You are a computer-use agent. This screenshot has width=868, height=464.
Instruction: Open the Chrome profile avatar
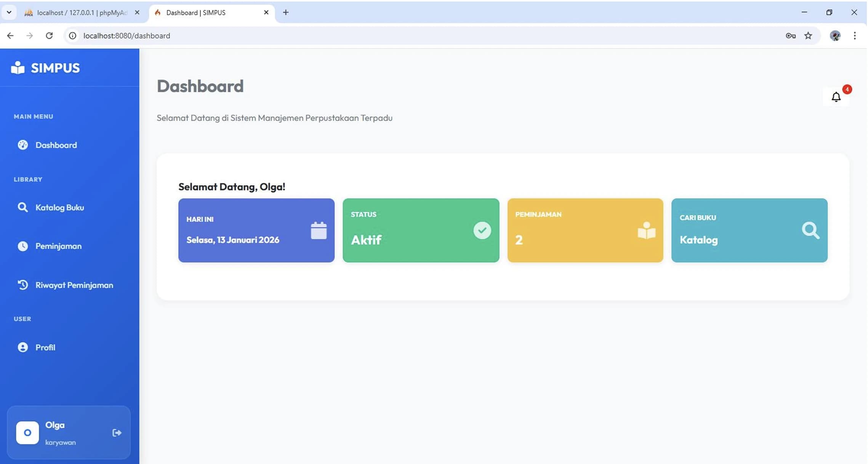835,35
